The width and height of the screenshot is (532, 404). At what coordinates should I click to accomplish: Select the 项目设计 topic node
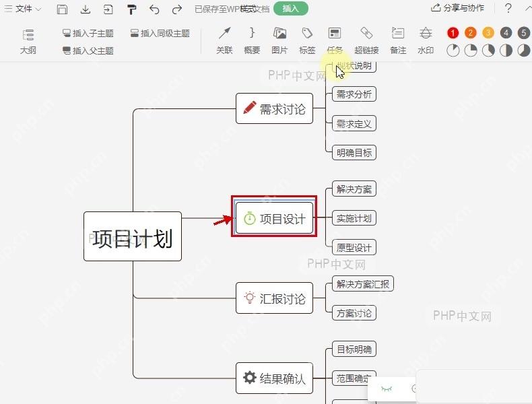click(274, 218)
